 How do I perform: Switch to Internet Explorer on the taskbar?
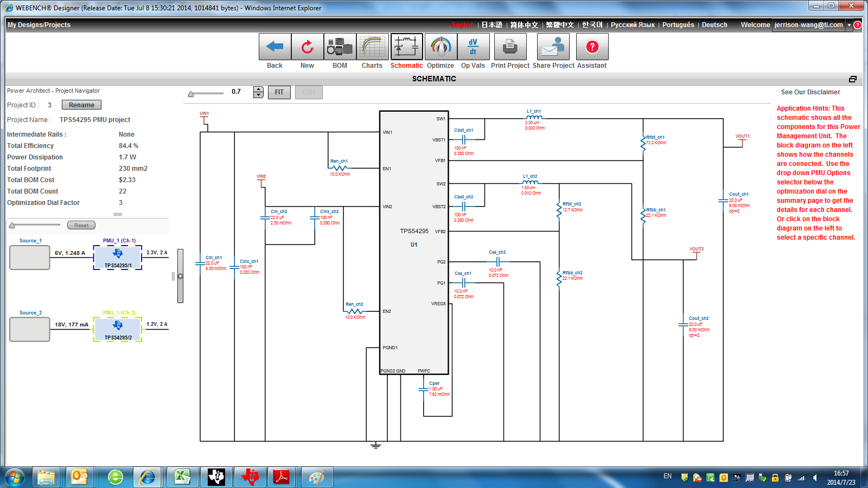[x=147, y=478]
